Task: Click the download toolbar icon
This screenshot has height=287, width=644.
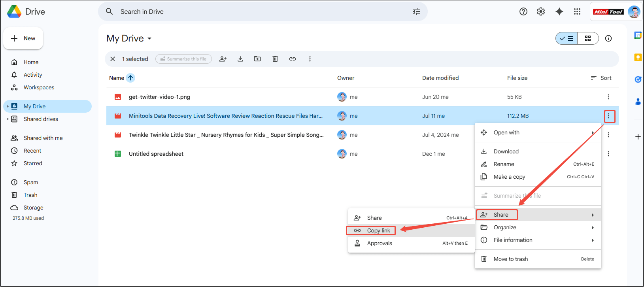Action: (240, 59)
